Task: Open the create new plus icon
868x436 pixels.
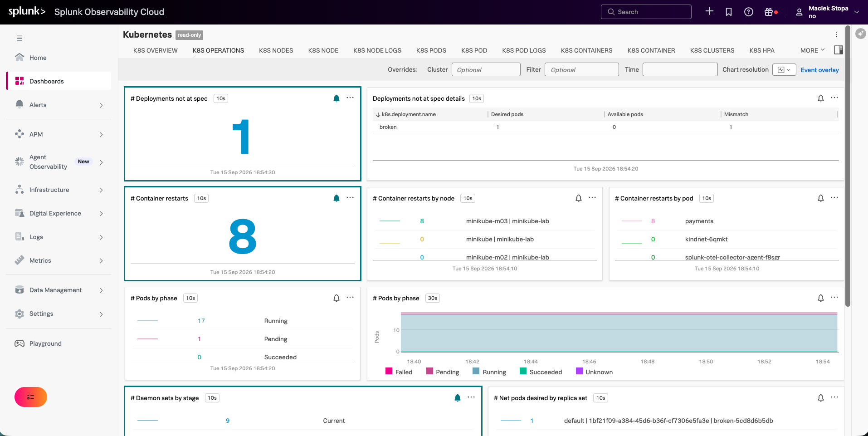Action: 710,12
